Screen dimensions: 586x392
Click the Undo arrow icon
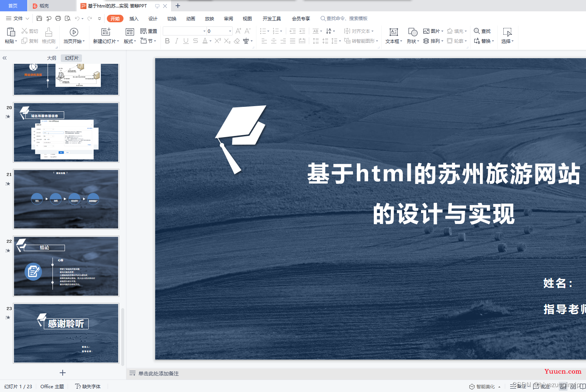(77, 18)
